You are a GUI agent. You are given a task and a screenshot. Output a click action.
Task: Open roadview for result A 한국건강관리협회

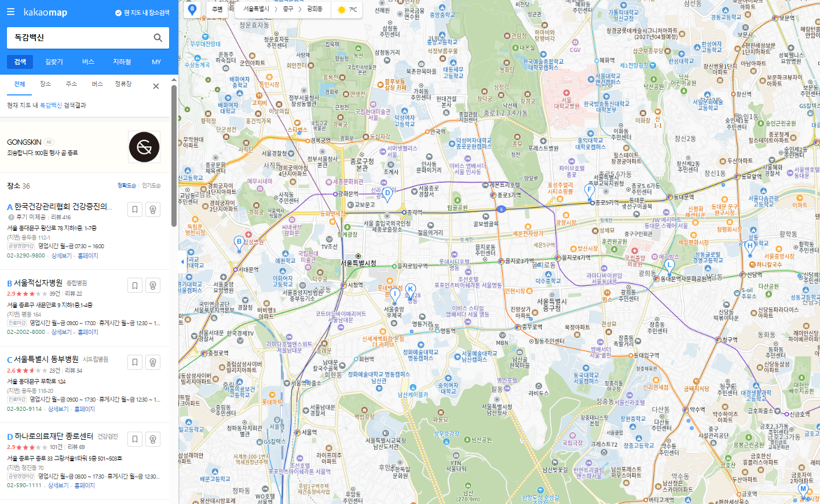153,209
